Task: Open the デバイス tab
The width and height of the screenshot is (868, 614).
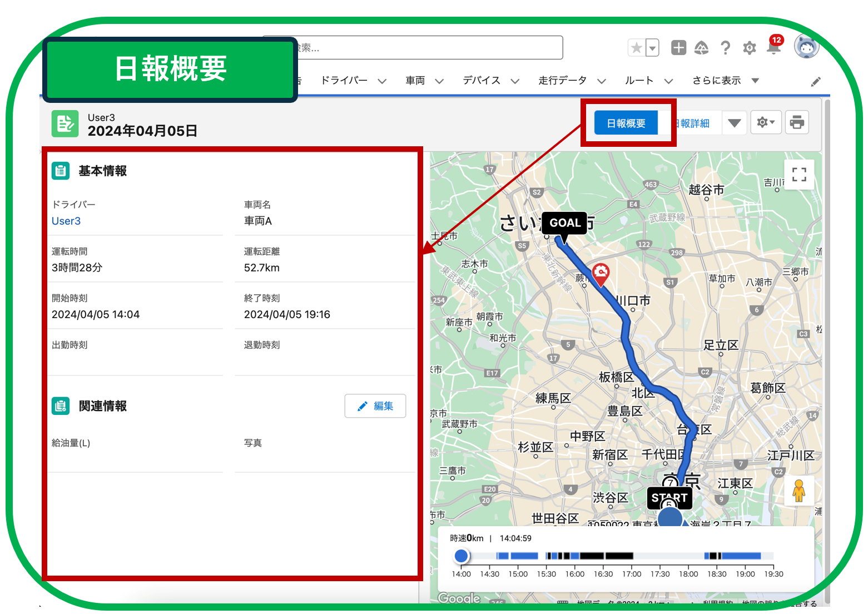Action: coord(482,81)
